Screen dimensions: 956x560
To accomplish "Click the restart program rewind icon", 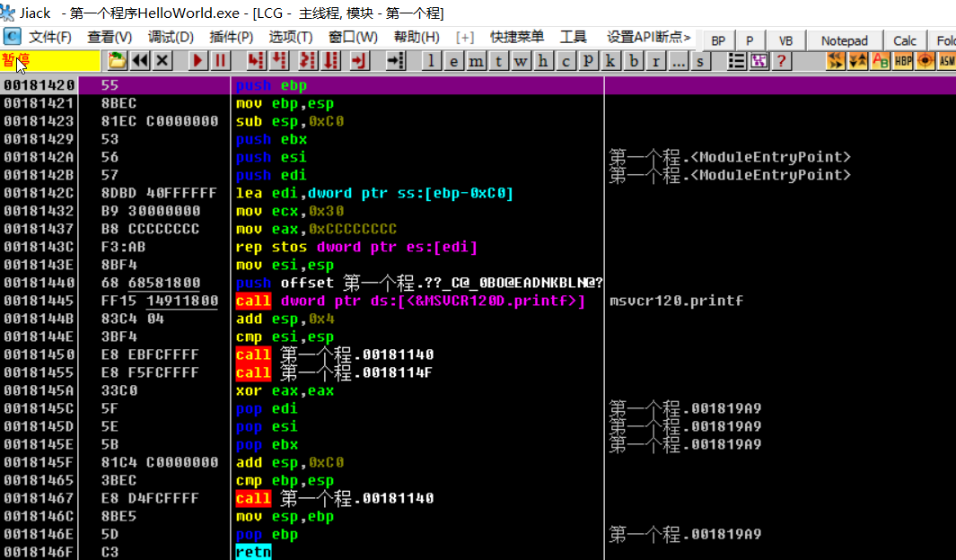I will point(140,60).
